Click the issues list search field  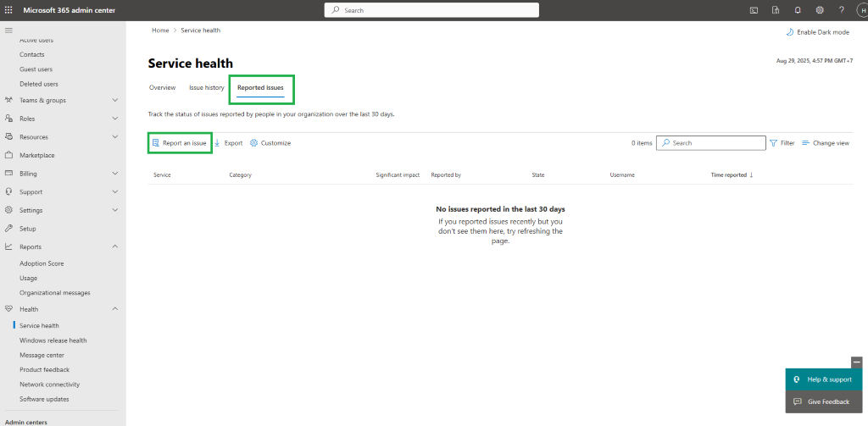click(711, 143)
